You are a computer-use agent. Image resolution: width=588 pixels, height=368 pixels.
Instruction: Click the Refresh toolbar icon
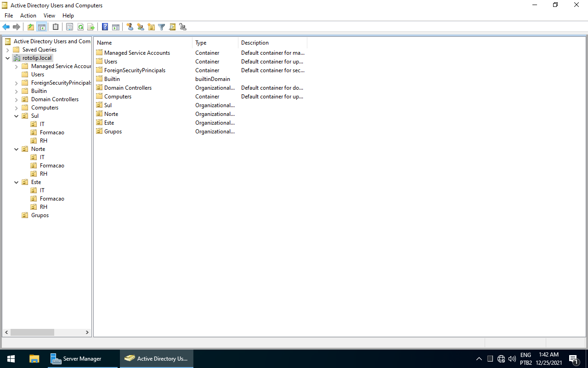click(80, 27)
